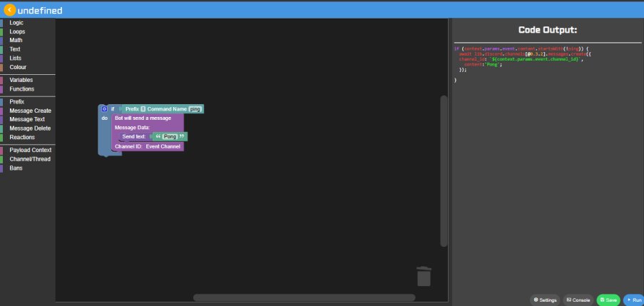Image resolution: width=644 pixels, height=306 pixels.
Task: Open the Loops category
Action: (17, 31)
